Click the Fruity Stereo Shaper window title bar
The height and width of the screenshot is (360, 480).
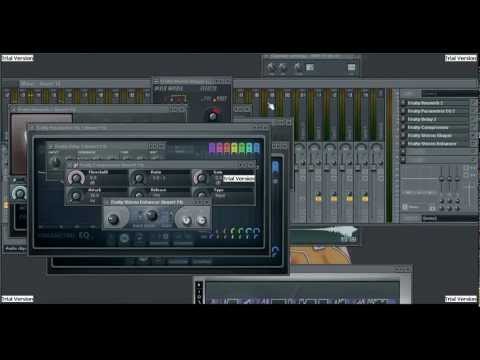[x=192, y=81]
